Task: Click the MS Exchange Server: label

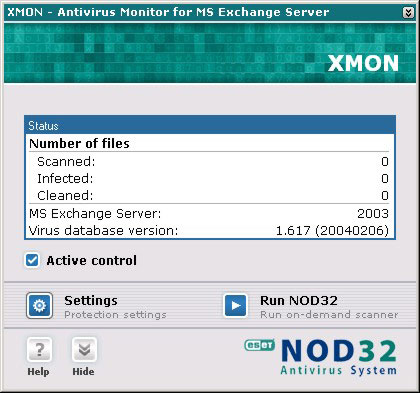Action: coord(95,214)
